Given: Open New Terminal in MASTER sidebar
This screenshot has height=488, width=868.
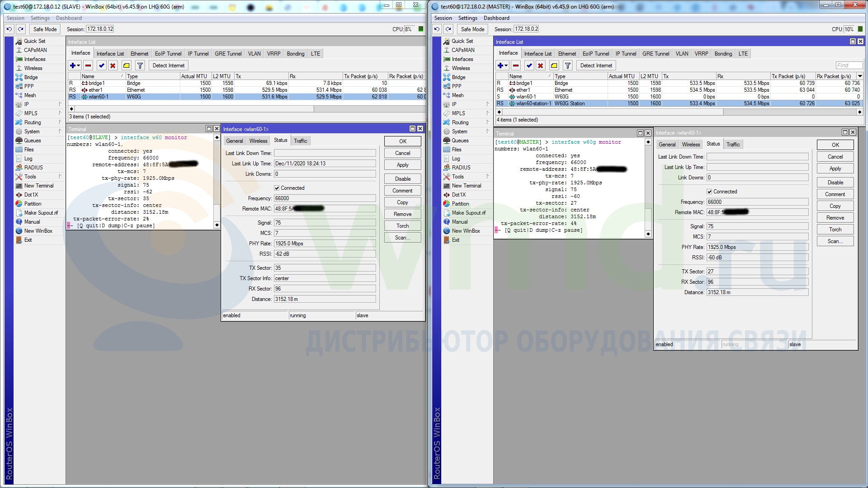Looking at the screenshot, I should [x=467, y=186].
